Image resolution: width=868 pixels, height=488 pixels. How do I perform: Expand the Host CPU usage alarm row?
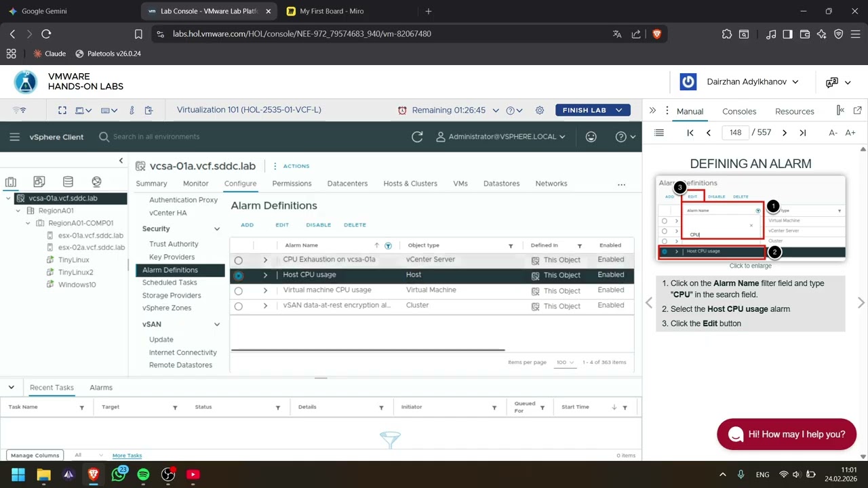pyautogui.click(x=265, y=275)
